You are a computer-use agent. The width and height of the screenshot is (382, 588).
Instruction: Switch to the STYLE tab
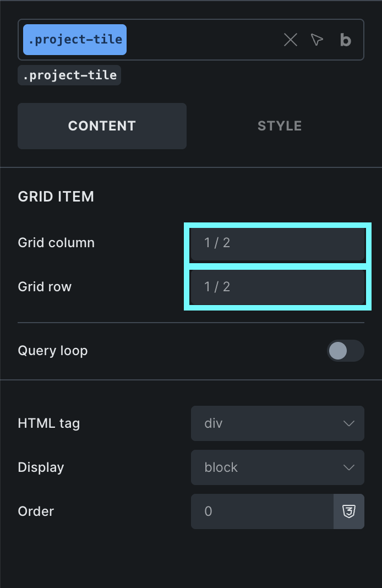279,126
